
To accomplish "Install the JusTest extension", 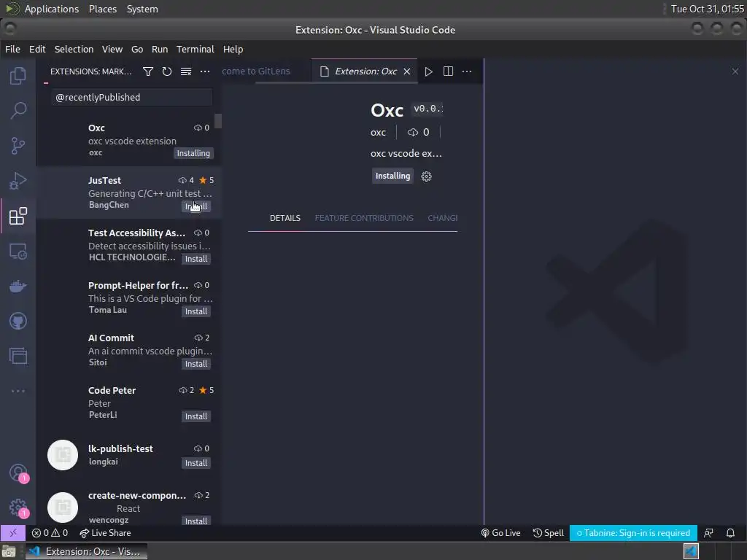I will [x=196, y=206].
